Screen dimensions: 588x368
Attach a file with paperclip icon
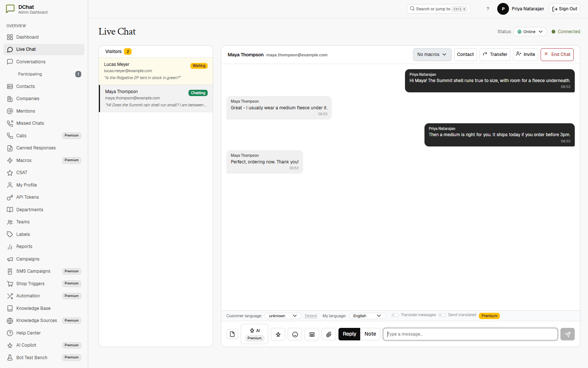(329, 334)
